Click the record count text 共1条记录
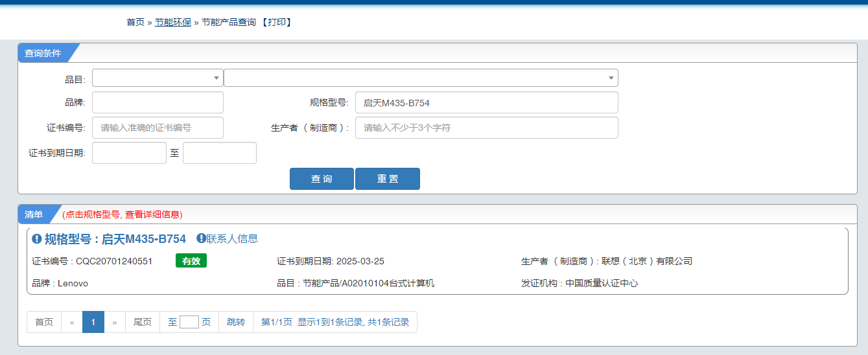Image resolution: width=868 pixels, height=355 pixels. (x=388, y=322)
